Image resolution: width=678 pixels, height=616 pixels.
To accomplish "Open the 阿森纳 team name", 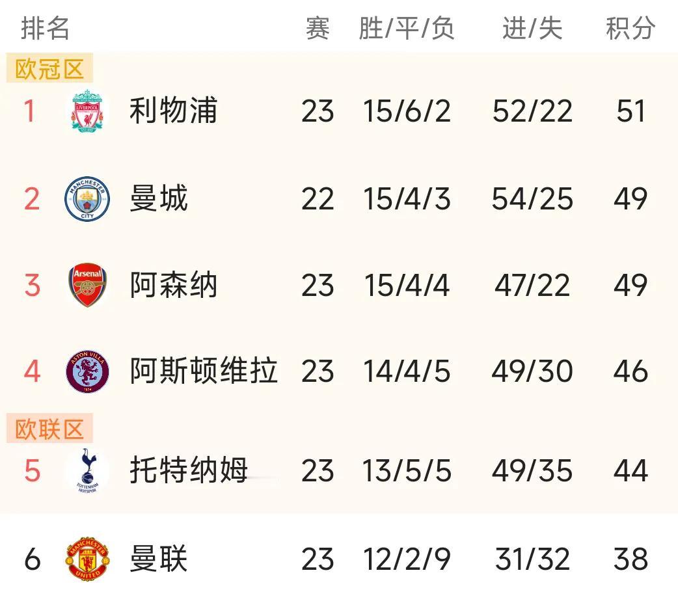I will click(173, 285).
